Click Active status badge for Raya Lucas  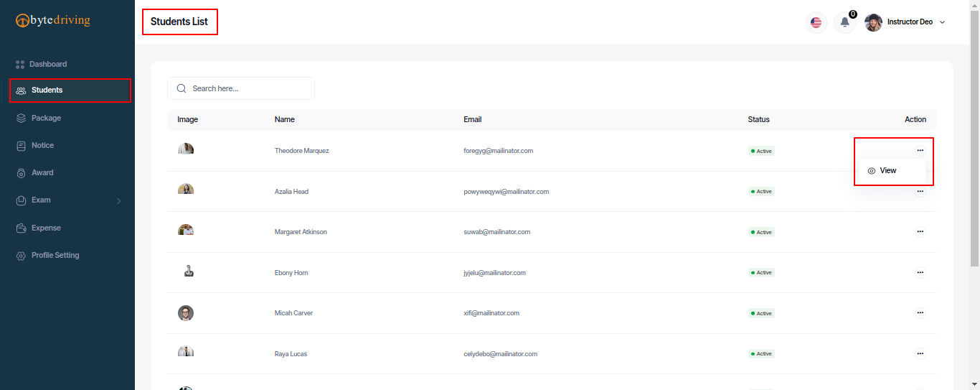point(761,354)
